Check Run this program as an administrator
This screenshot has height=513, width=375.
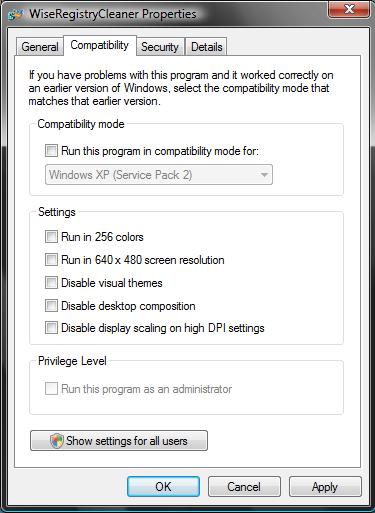(x=51, y=388)
